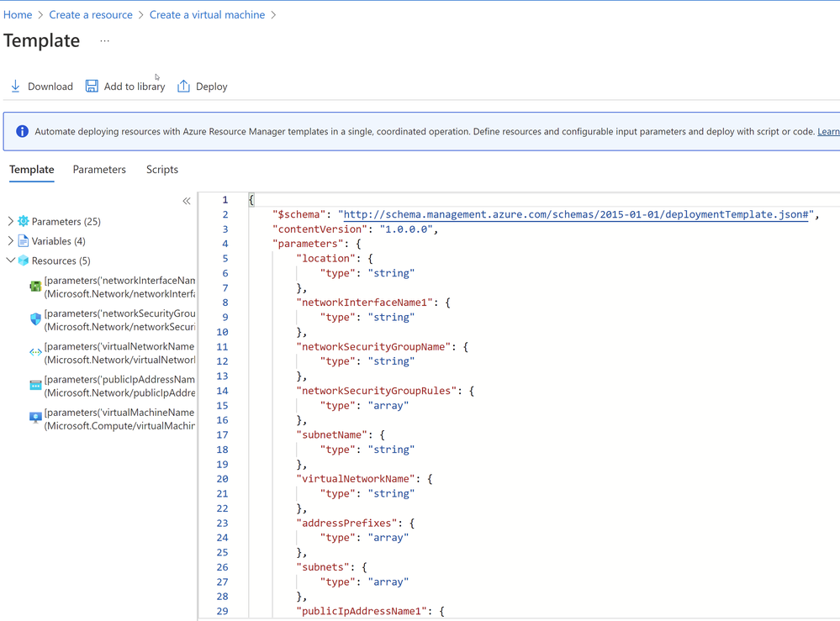Expand the Variables (4) tree node
The width and height of the screenshot is (840, 621).
coord(11,241)
